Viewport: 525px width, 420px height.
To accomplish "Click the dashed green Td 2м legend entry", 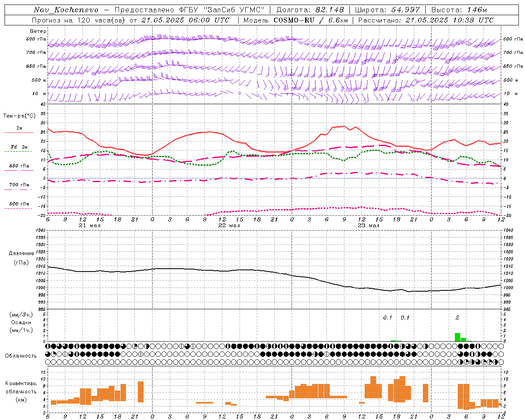I will point(19,147).
